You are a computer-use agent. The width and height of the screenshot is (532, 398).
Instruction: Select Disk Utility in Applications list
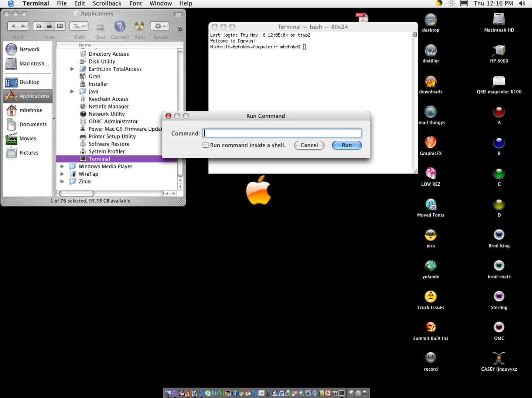coord(102,61)
